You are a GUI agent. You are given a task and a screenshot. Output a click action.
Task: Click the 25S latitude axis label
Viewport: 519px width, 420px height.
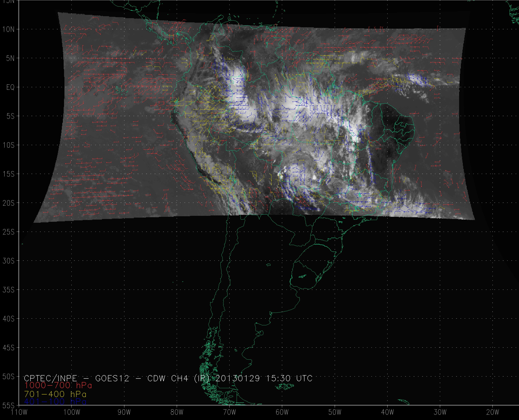point(9,232)
